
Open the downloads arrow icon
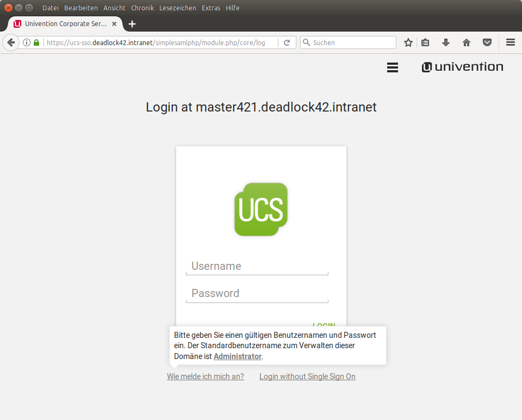pos(446,42)
